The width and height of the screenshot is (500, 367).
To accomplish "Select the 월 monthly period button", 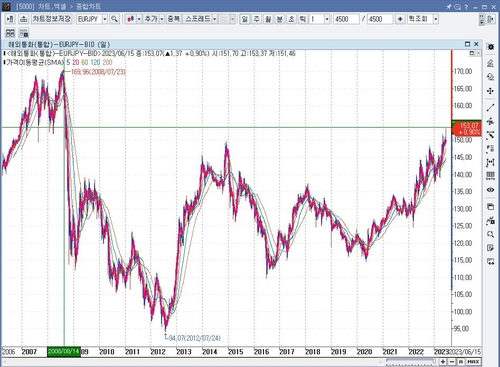I will click(268, 19).
